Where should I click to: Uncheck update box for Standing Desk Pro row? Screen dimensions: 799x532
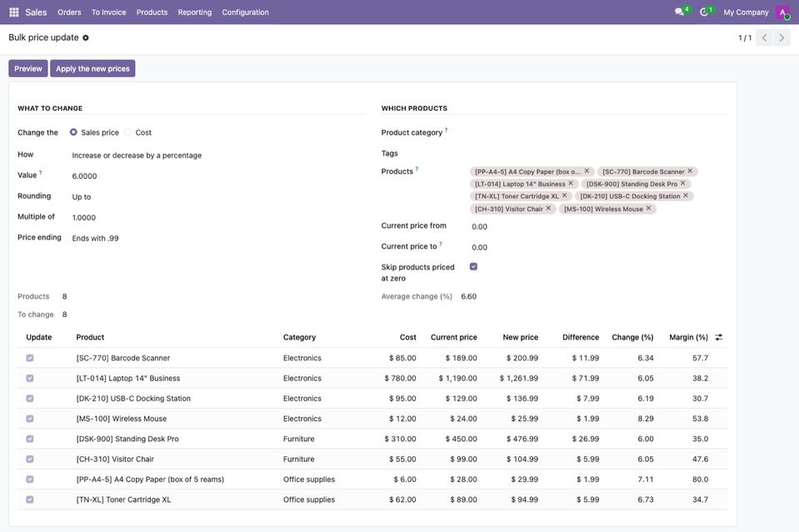tap(30, 439)
